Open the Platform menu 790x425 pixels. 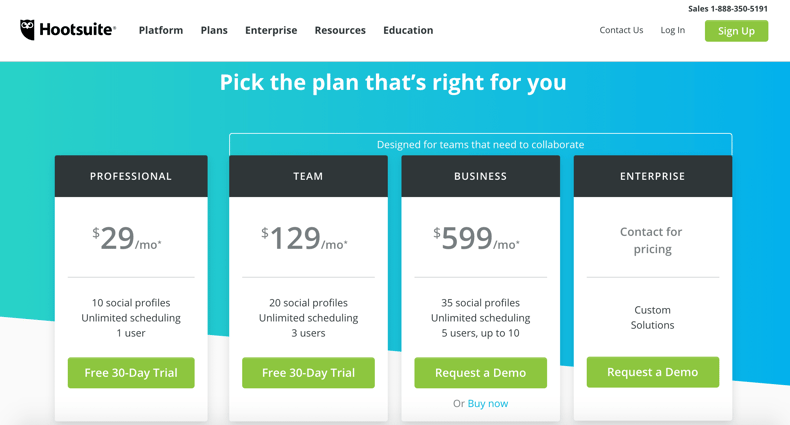[161, 30]
